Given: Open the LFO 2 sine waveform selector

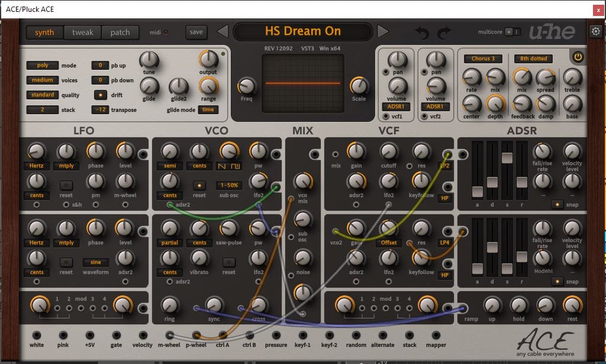Looking at the screenshot, I should click(95, 262).
